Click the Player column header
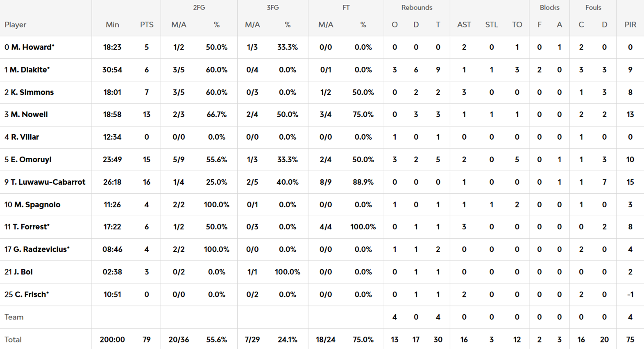The image size is (644, 349). click(16, 25)
